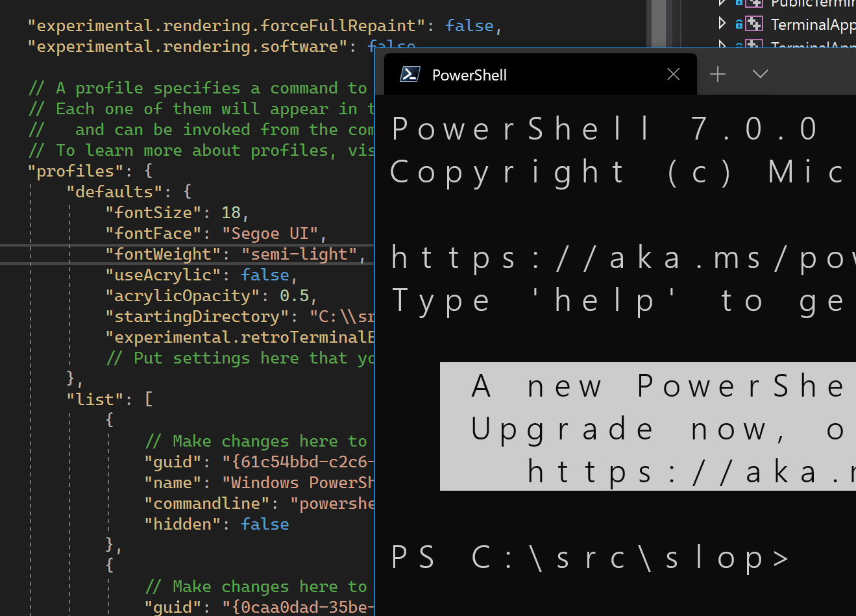Click the false value of forceFullRepaint

point(469,26)
